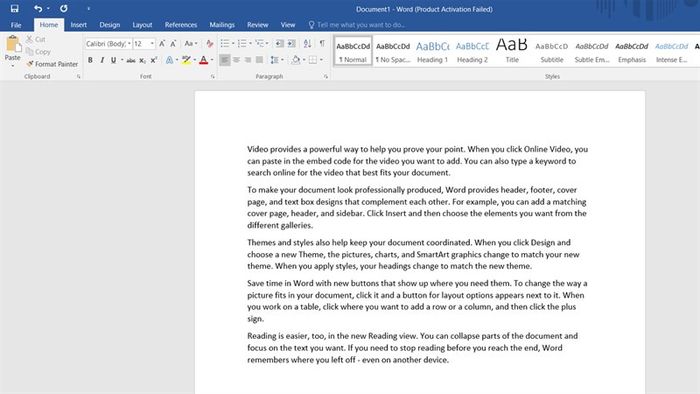Apply the Emphasis style
The height and width of the screenshot is (394, 700).
tap(632, 51)
